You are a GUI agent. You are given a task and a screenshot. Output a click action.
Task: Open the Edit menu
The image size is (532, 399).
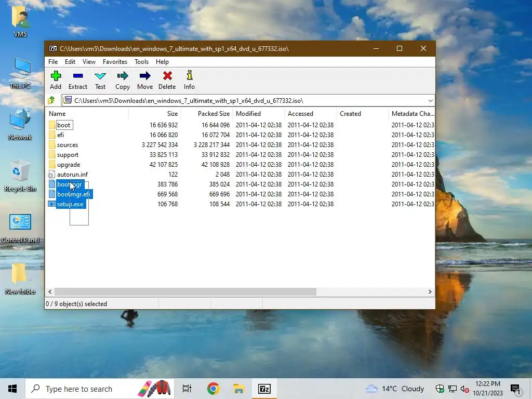(70, 62)
